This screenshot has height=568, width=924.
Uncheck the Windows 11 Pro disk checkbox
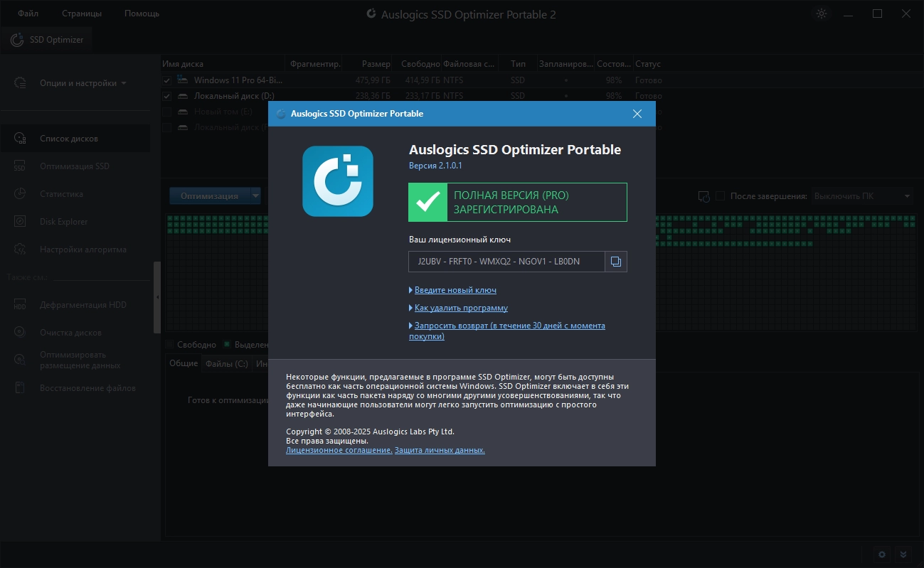pos(166,80)
